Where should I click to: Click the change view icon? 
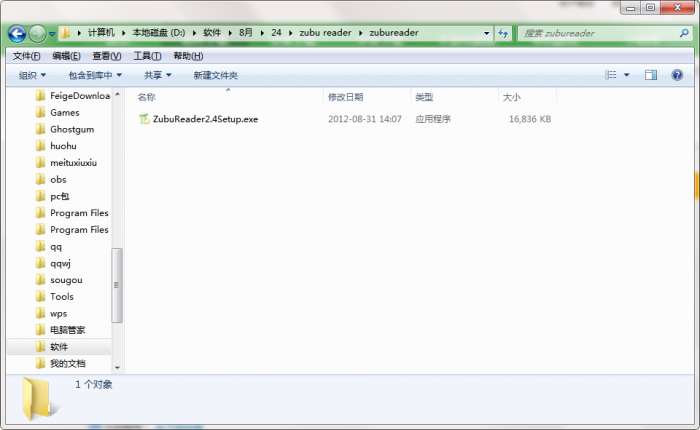point(610,75)
